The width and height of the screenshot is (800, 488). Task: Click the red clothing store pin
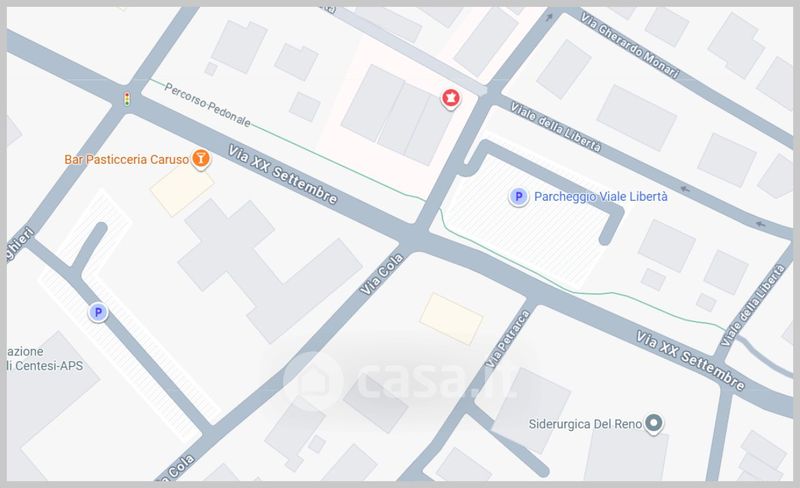(x=450, y=98)
